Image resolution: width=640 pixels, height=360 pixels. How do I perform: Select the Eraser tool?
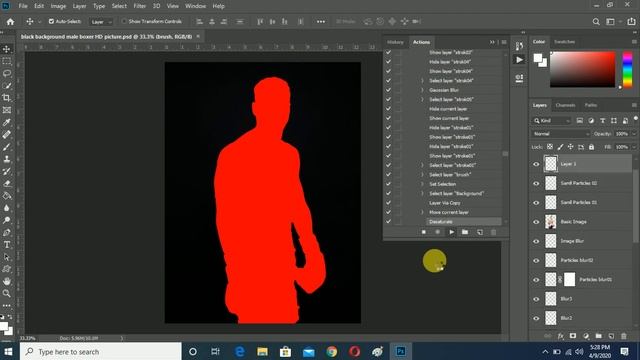[7, 184]
